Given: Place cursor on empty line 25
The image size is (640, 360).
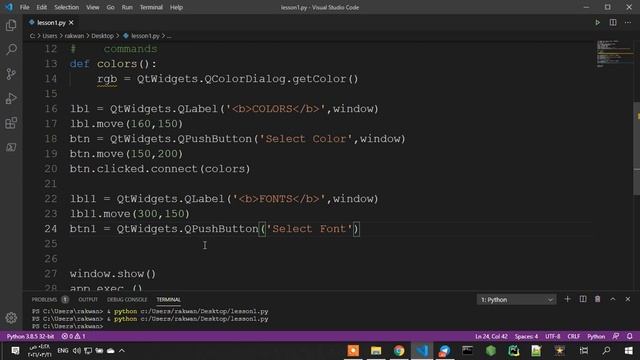Looking at the screenshot, I should tap(331, 244).
